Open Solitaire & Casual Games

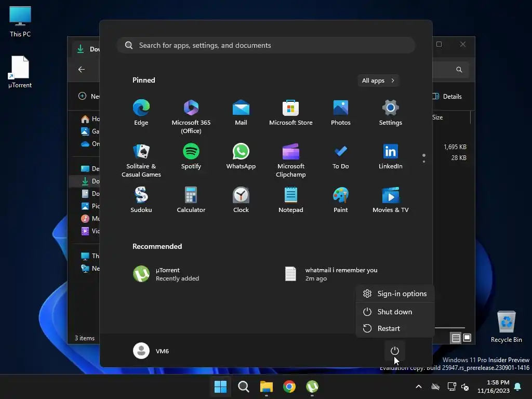coord(141,161)
